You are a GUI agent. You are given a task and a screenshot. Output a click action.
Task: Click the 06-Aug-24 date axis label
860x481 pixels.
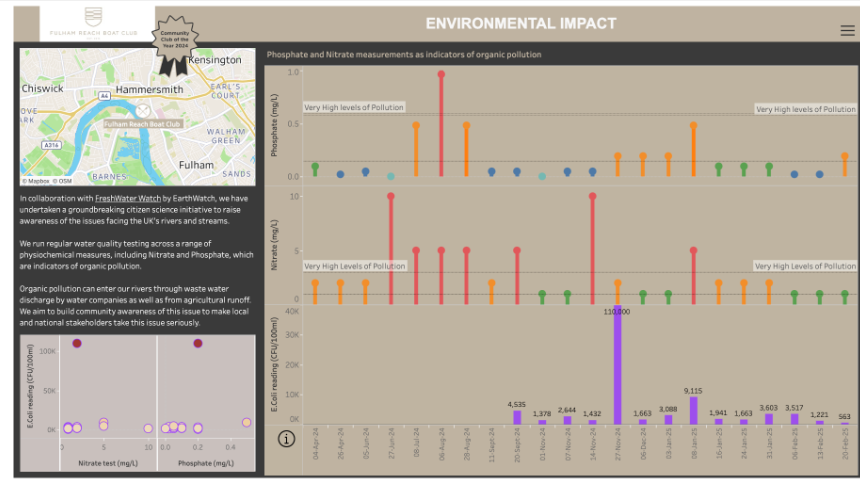click(x=442, y=444)
